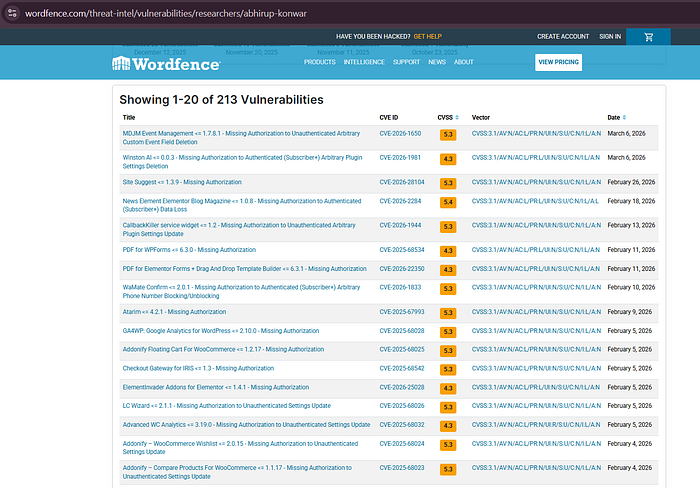Screen dimensions: 700x488
Task: Open the shopping cart icon
Action: [x=649, y=37]
